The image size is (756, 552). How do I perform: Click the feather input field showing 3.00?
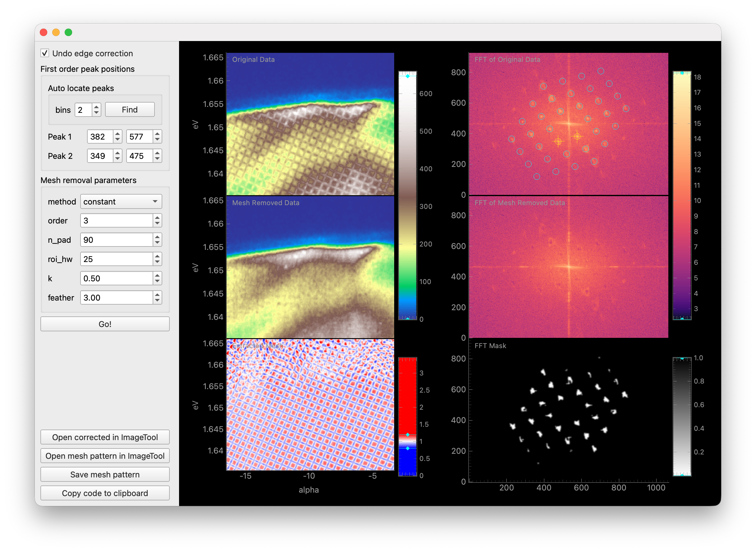tap(117, 298)
